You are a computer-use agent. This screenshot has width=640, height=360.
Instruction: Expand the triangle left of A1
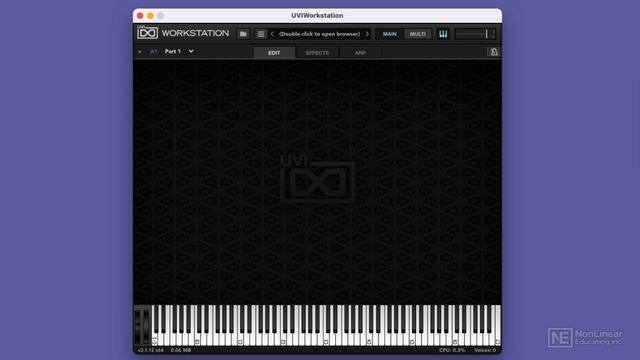point(140,52)
